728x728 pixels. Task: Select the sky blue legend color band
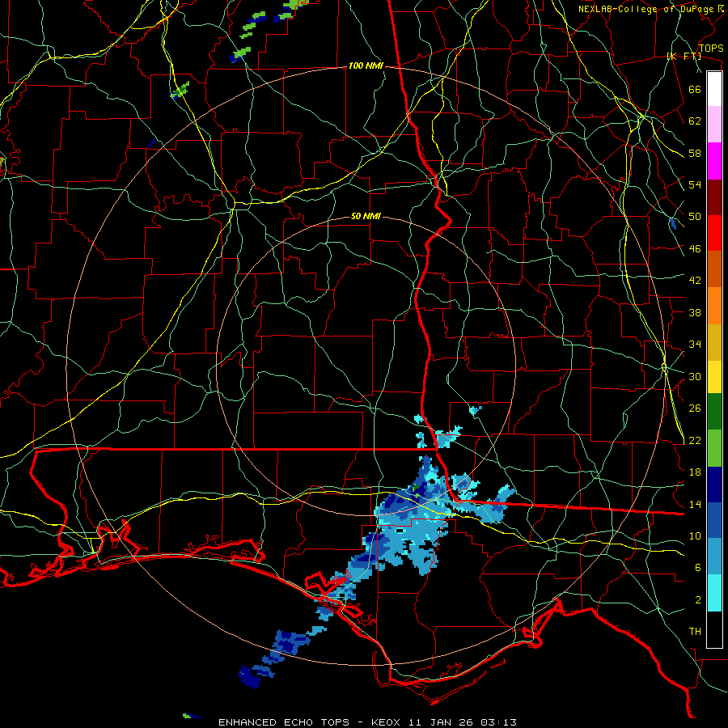click(x=714, y=557)
